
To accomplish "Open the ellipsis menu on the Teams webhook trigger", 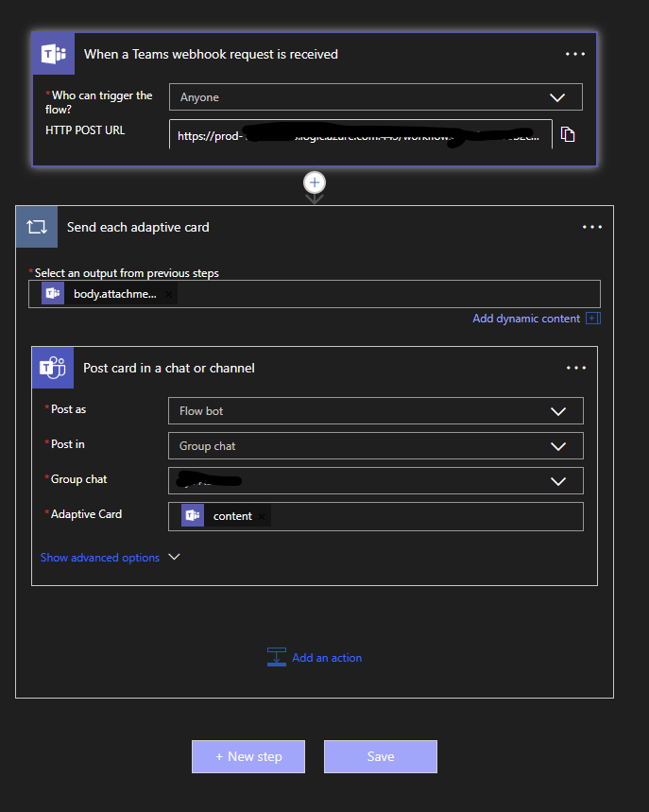I will [x=575, y=54].
